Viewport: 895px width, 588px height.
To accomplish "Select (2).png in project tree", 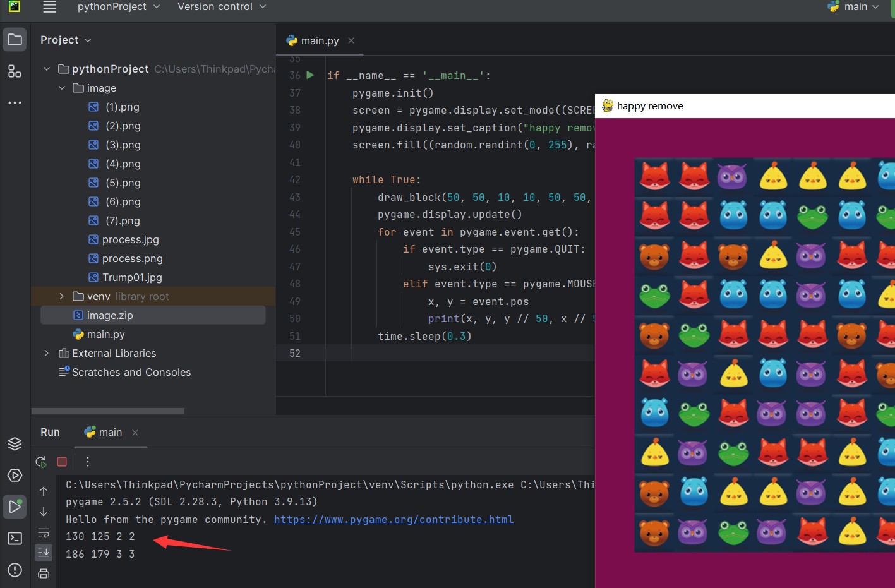I will [123, 126].
